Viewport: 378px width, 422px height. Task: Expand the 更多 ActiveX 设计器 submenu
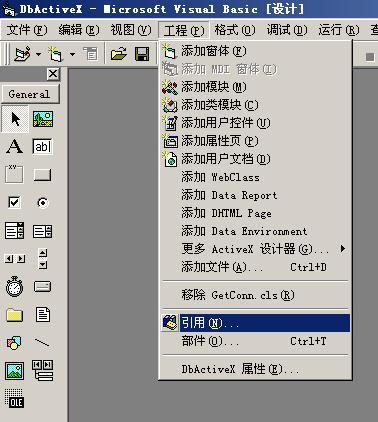click(x=256, y=249)
